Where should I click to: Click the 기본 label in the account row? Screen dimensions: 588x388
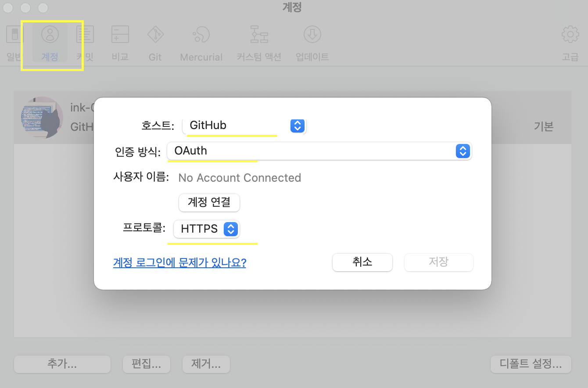(x=544, y=126)
